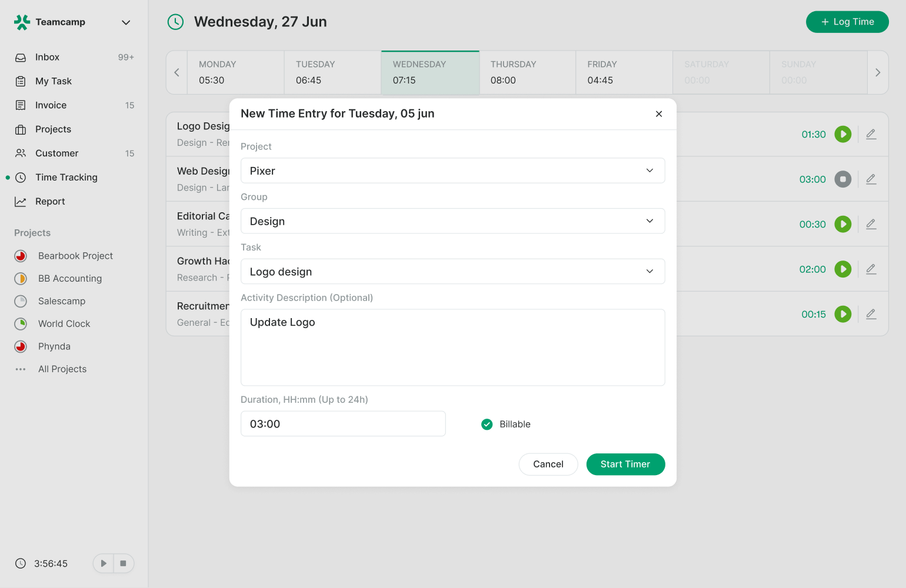Click the Duration field showing 03:00
This screenshot has width=906, height=588.
click(343, 424)
